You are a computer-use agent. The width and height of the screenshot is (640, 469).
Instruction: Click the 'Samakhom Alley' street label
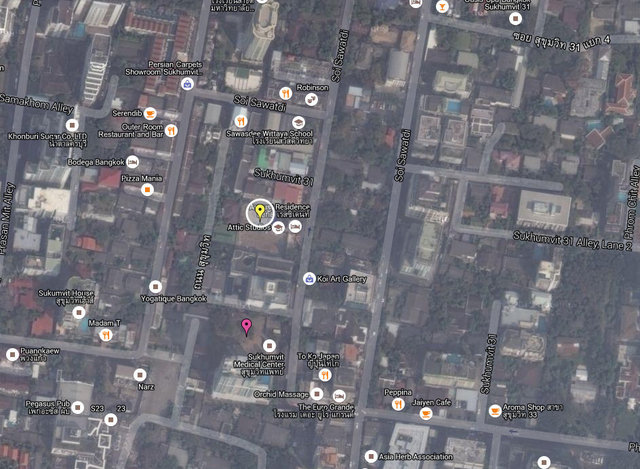pos(36,104)
